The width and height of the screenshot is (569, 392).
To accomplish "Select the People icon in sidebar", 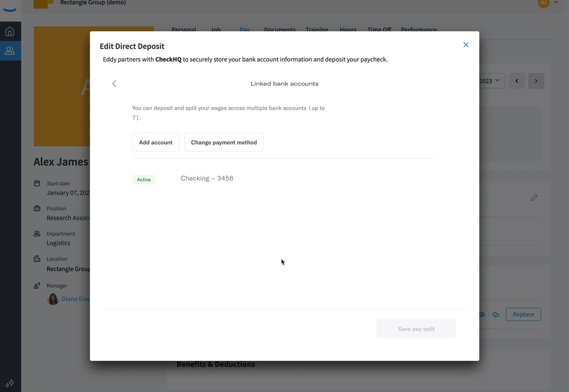I will [10, 51].
